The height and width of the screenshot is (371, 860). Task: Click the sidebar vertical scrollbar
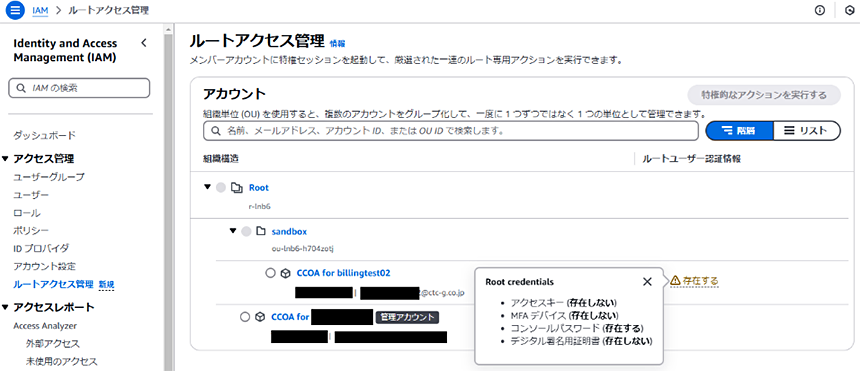[x=168, y=198]
